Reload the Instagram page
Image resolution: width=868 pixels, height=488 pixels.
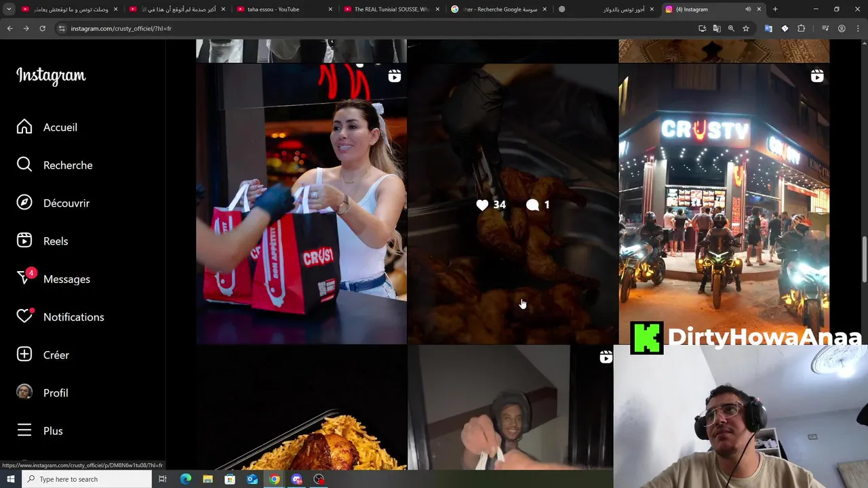tap(42, 28)
